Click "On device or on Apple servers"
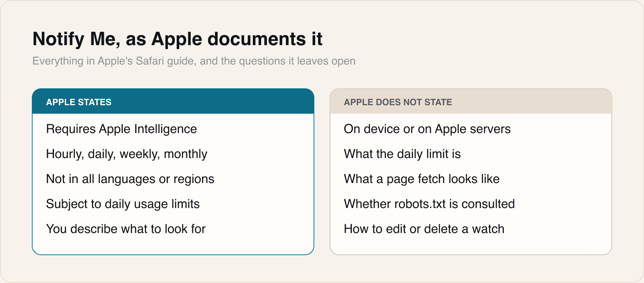The width and height of the screenshot is (644, 283). pyautogui.click(x=427, y=129)
